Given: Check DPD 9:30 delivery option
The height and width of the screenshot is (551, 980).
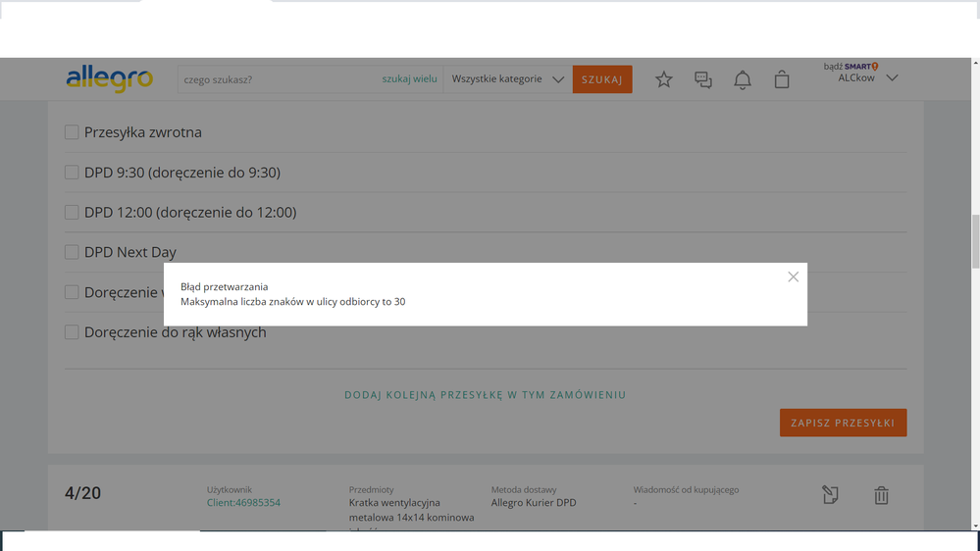Looking at the screenshot, I should pyautogui.click(x=72, y=173).
